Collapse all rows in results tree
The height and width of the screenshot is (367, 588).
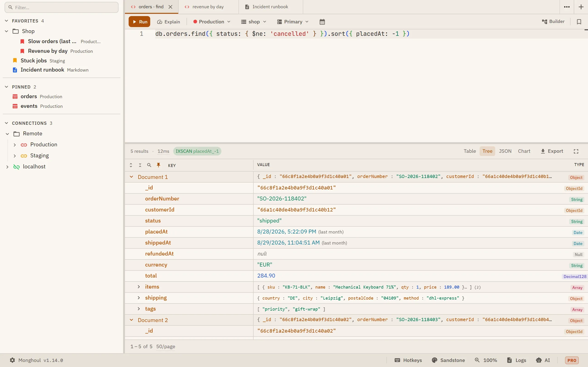click(140, 165)
